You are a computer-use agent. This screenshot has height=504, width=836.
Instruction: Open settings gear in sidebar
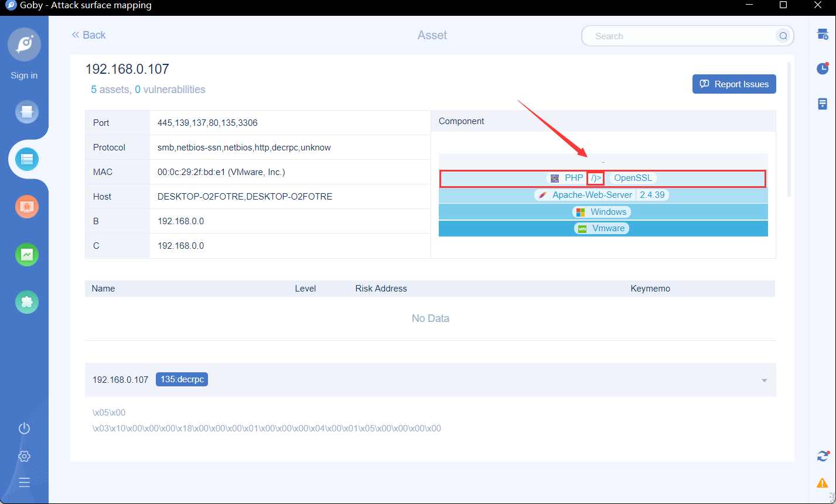pos(24,456)
